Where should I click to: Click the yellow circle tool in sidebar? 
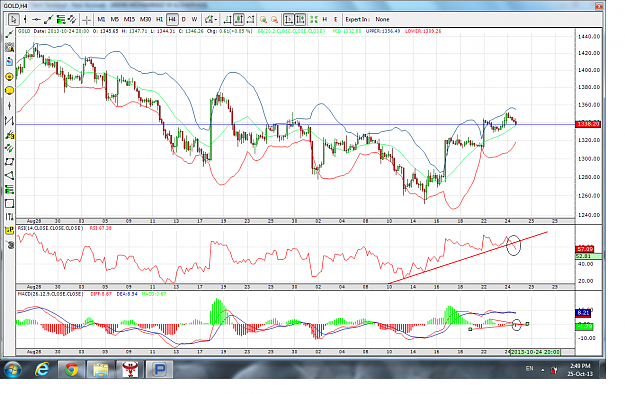coord(9,76)
